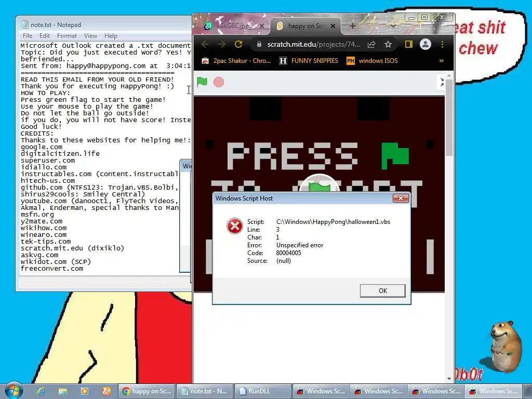Screen dimensions: 532x399
Task: Switch to the happy on Scratch taskbar button
Action: point(147,391)
